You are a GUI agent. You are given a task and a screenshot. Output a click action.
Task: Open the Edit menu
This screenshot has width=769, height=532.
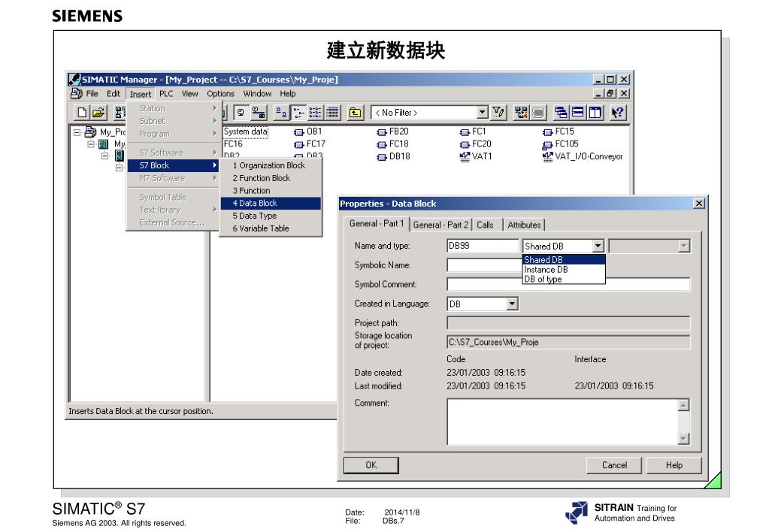click(114, 94)
